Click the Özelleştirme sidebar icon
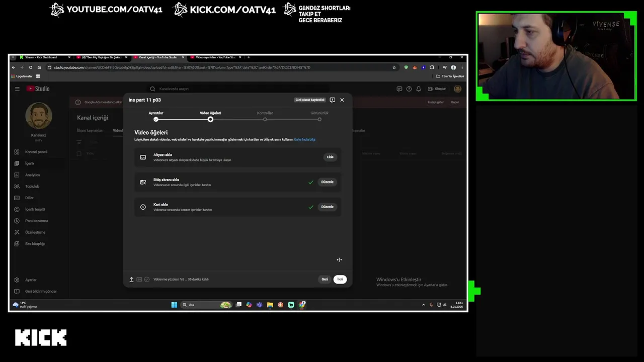This screenshot has width=644, height=362. (17, 232)
